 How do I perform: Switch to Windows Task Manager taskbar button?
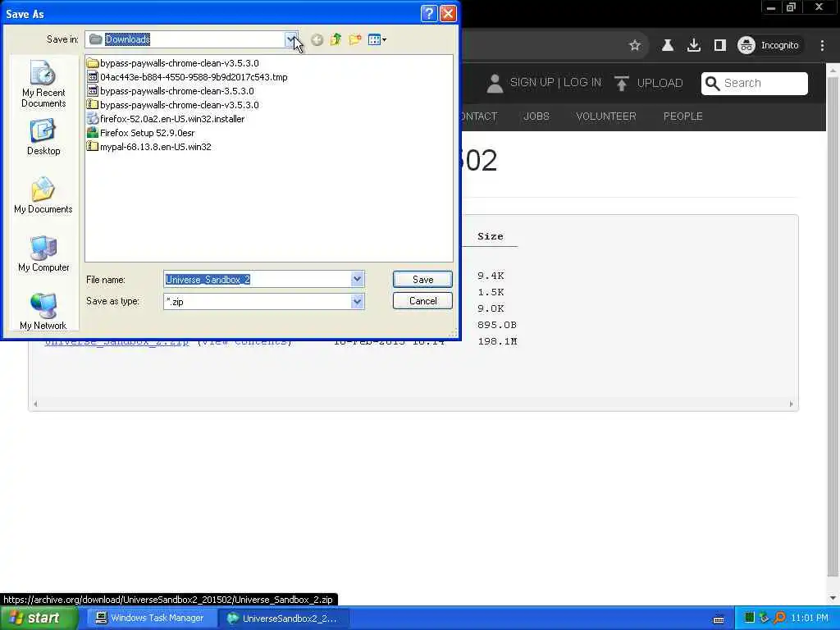coord(150,619)
